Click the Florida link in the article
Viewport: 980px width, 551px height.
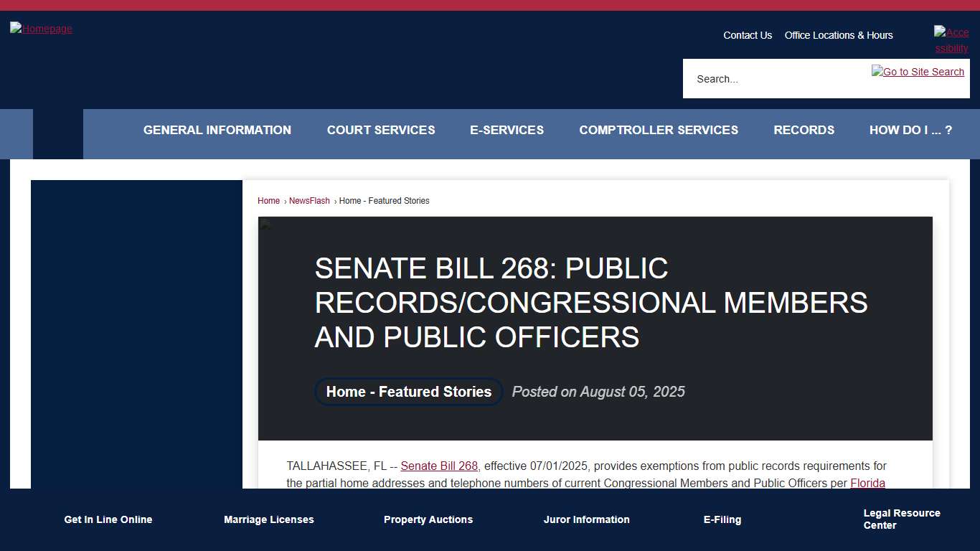coord(867,483)
